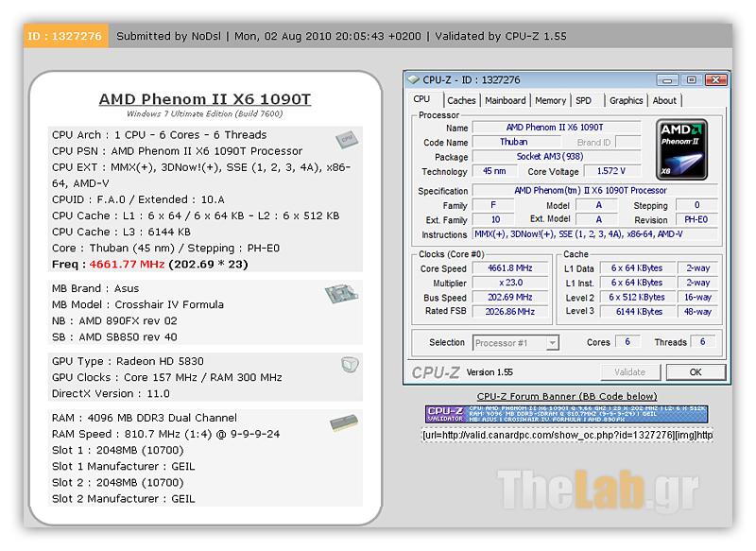Click the CPU-Z Forum Banner link text
This screenshot has width=756, height=551.
click(567, 396)
